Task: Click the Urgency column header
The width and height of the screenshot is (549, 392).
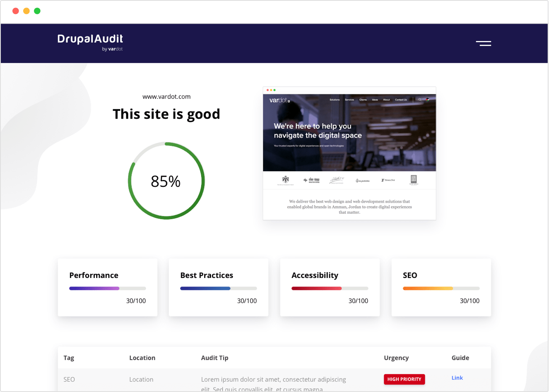Action: (x=396, y=358)
